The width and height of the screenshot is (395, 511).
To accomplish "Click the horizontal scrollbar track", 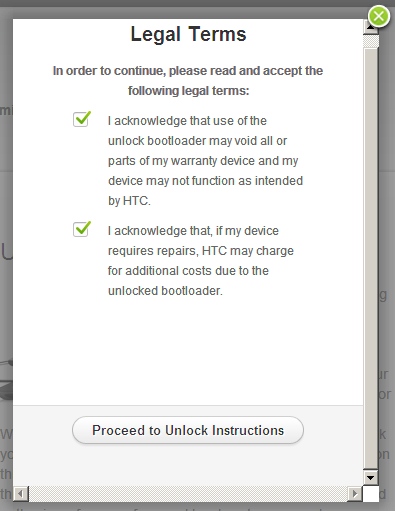I will point(188,493).
